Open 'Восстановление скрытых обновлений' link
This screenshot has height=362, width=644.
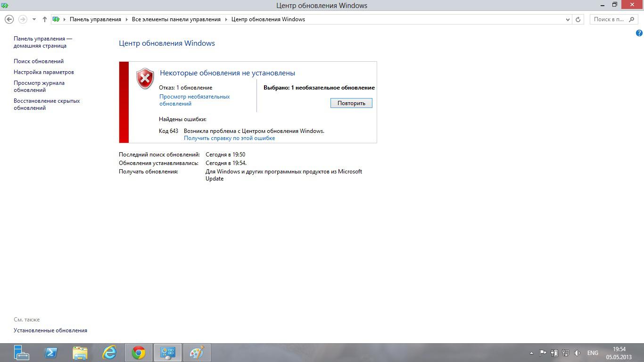click(47, 104)
